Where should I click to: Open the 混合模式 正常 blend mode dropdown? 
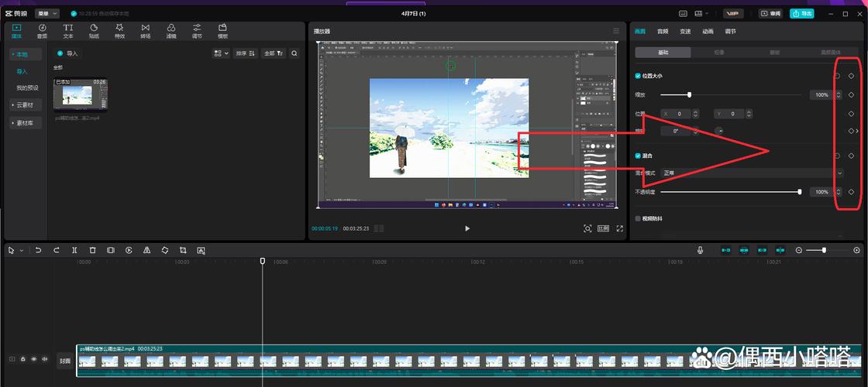tap(751, 173)
